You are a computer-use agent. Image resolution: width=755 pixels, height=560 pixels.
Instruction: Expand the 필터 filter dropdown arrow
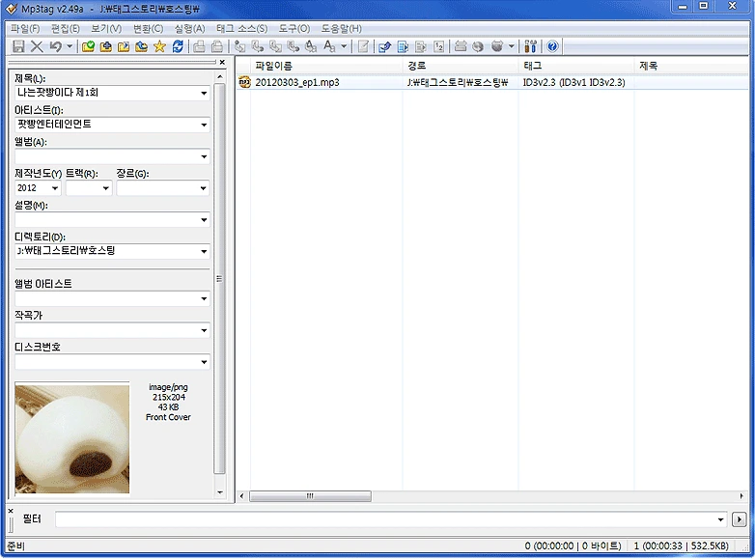[720, 519]
